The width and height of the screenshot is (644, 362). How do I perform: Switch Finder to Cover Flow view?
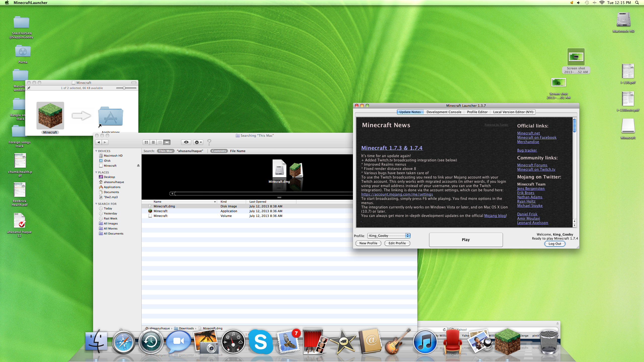pos(167,142)
